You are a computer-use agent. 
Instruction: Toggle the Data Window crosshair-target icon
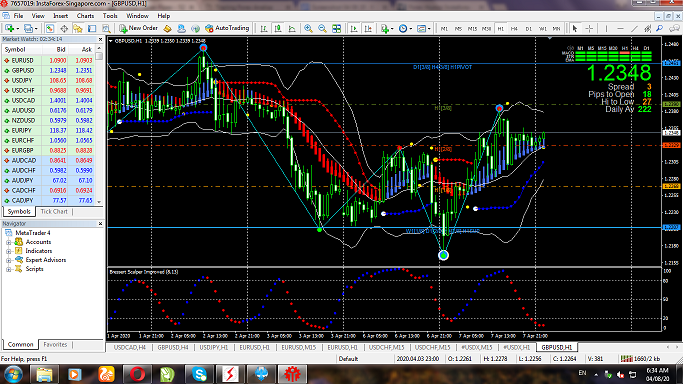click(64, 28)
